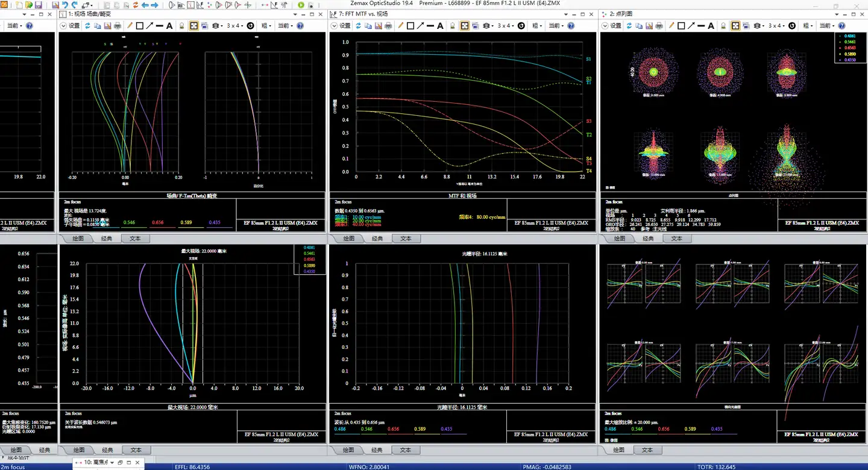The image size is (868, 470).
Task: Open 粗 line thickness dropdown in 场曲/畸变 window
Action: tap(266, 26)
